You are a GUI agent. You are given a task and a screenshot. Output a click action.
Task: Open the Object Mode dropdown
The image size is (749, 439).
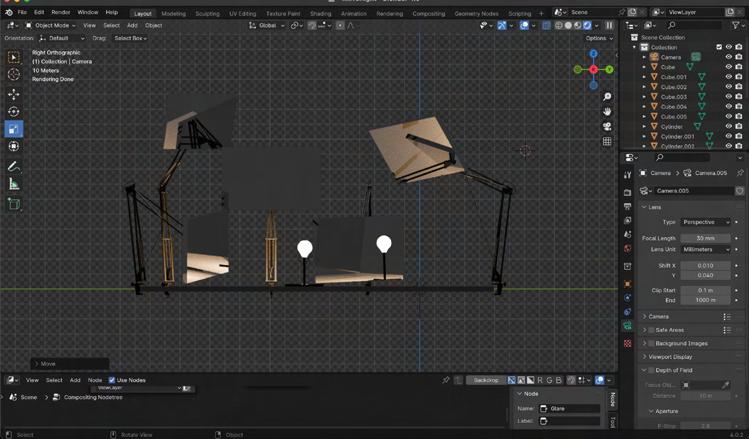coord(50,25)
